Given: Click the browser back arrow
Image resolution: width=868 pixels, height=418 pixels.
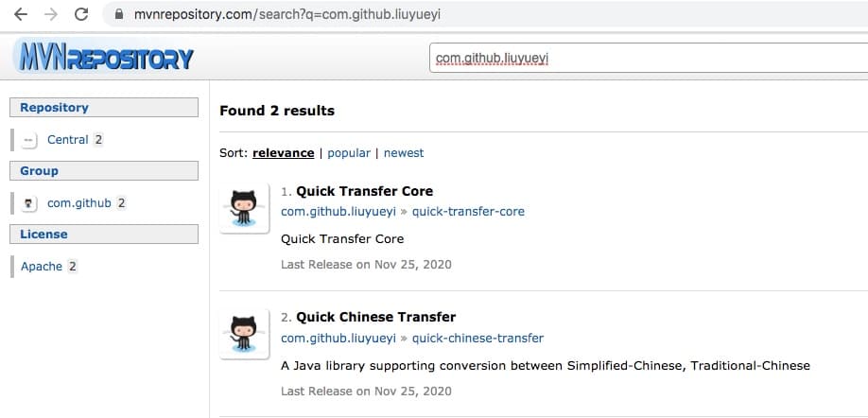Looking at the screenshot, I should click(x=21, y=14).
